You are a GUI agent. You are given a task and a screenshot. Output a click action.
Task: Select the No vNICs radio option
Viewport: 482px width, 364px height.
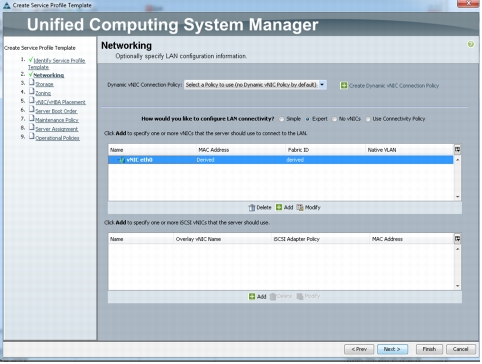pos(334,119)
